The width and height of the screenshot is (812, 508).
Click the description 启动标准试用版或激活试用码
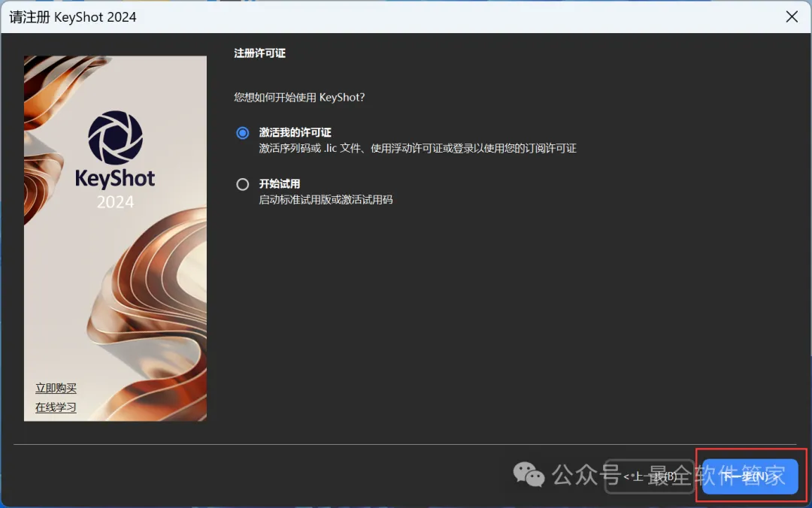click(326, 200)
